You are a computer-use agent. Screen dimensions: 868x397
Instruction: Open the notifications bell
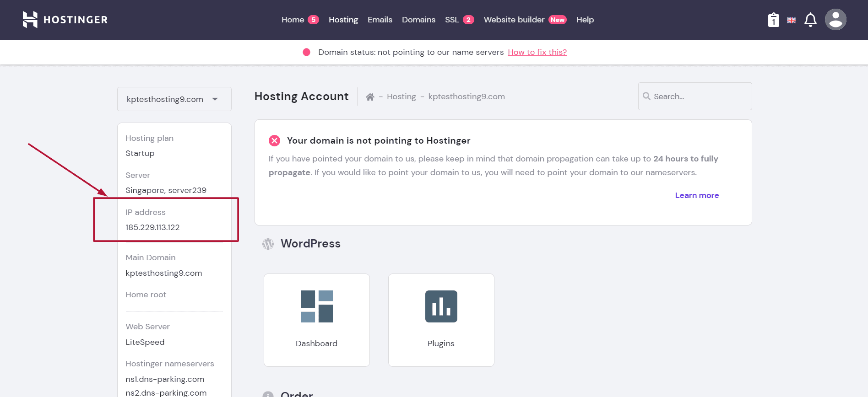click(810, 20)
